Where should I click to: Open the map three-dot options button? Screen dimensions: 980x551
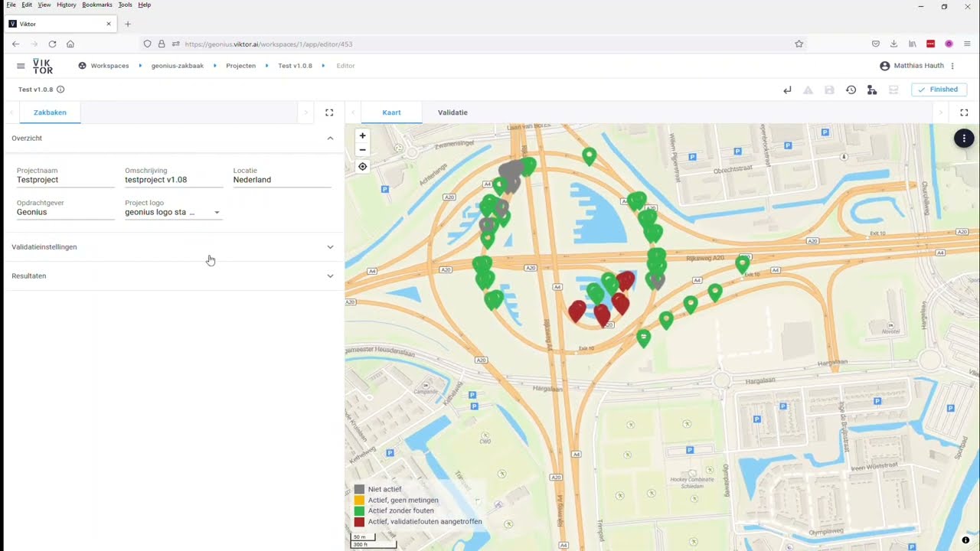[x=964, y=139]
